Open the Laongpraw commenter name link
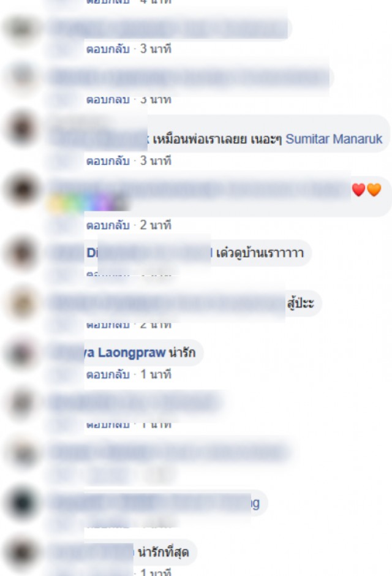The height and width of the screenshot is (576, 392). click(x=126, y=353)
